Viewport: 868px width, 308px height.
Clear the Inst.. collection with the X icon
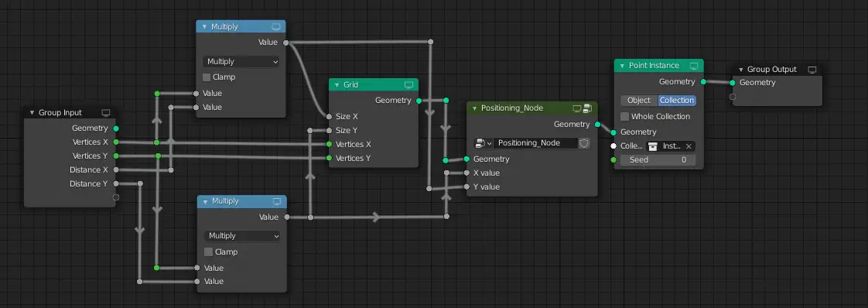coord(688,146)
